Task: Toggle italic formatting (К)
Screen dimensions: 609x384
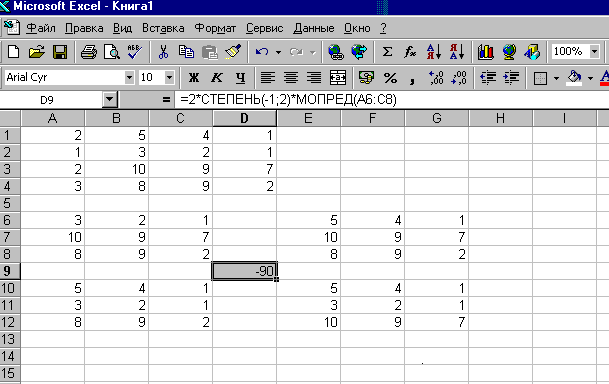Action: [217, 78]
